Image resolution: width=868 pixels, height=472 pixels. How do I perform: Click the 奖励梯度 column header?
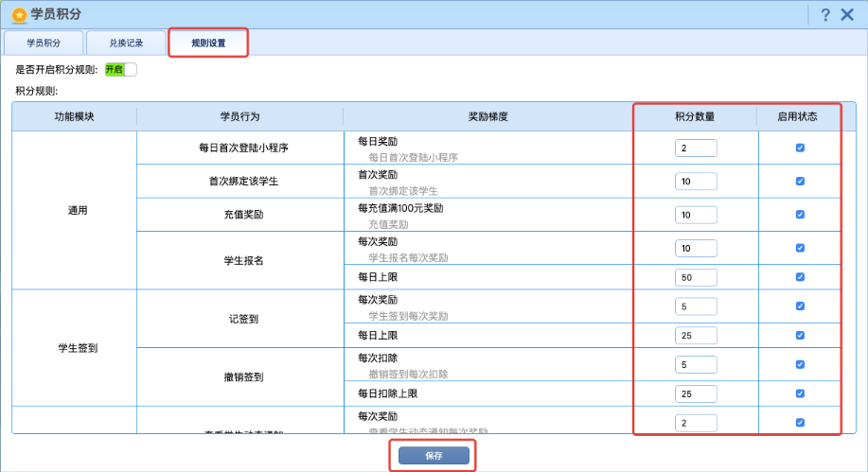coord(487,116)
